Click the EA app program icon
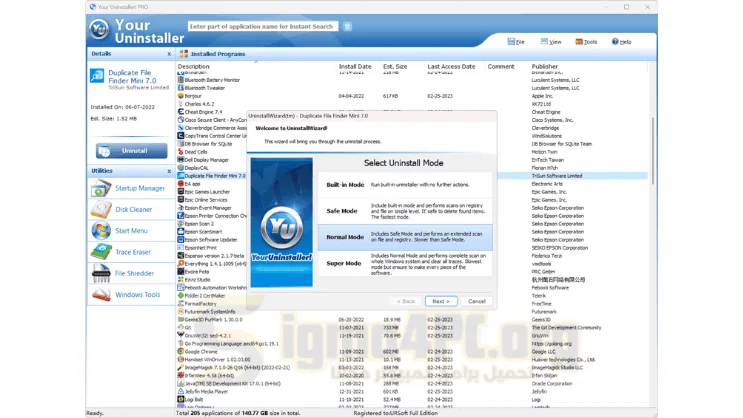This screenshot has height=418, width=743. 181,184
